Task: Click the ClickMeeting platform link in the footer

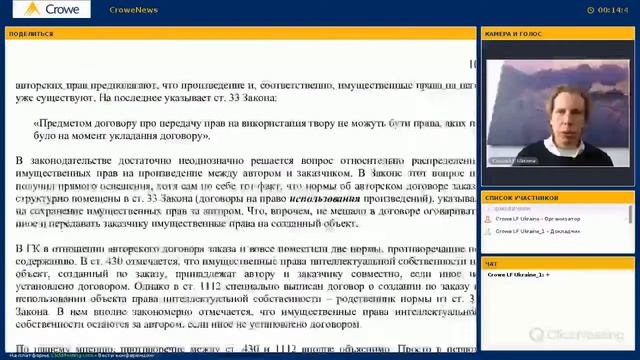Action: (x=72, y=356)
